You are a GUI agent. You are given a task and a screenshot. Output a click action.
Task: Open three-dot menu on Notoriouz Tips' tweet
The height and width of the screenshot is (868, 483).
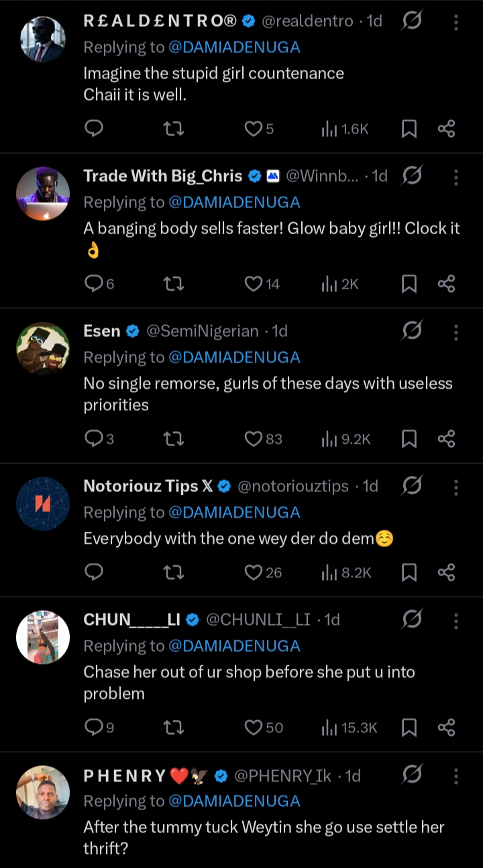click(x=455, y=487)
